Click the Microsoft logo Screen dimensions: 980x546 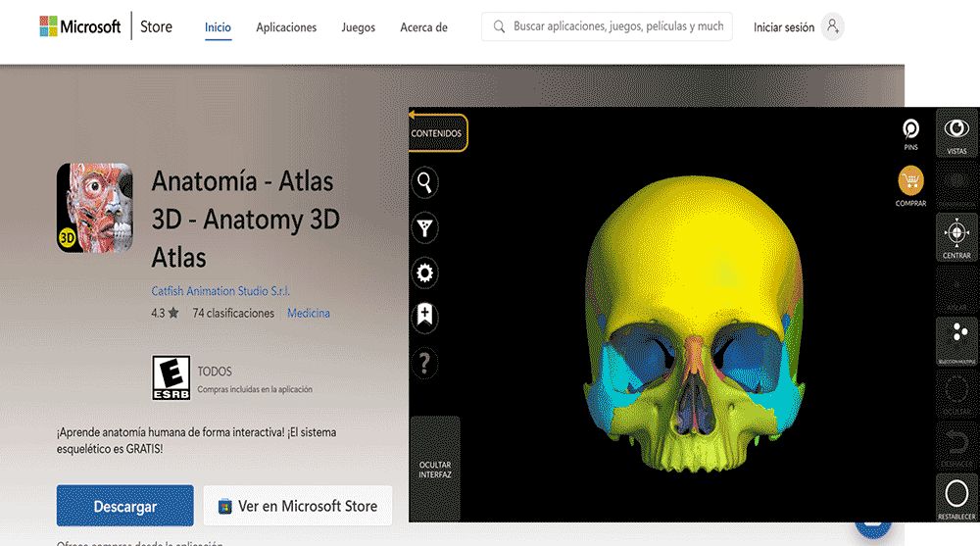(x=80, y=26)
